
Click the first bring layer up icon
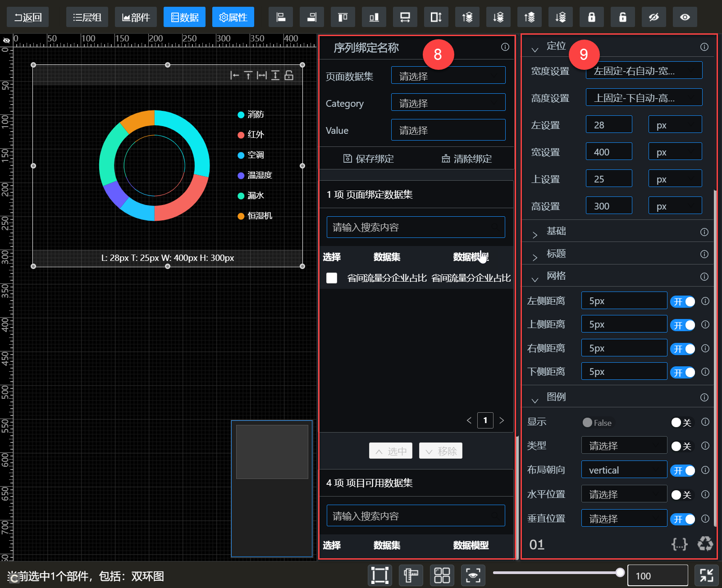tap(467, 17)
